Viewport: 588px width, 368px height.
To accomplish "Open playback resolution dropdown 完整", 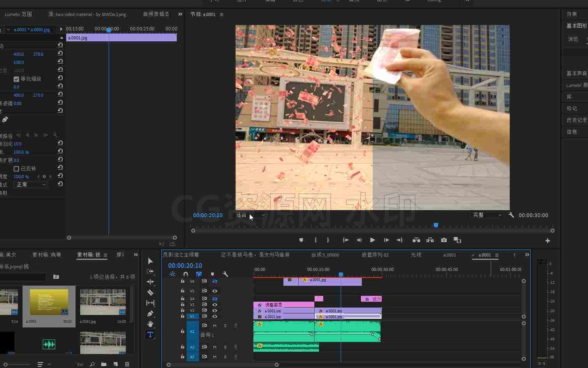I will coord(487,215).
